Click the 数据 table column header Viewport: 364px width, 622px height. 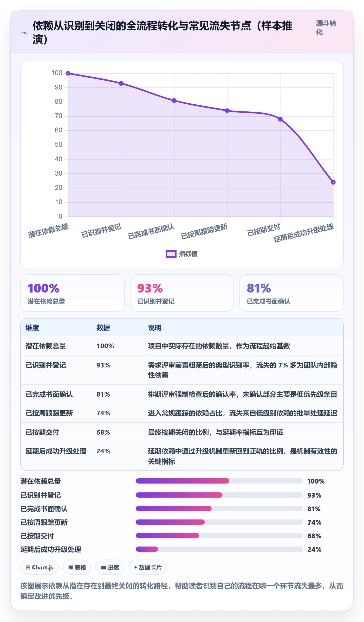tap(103, 328)
